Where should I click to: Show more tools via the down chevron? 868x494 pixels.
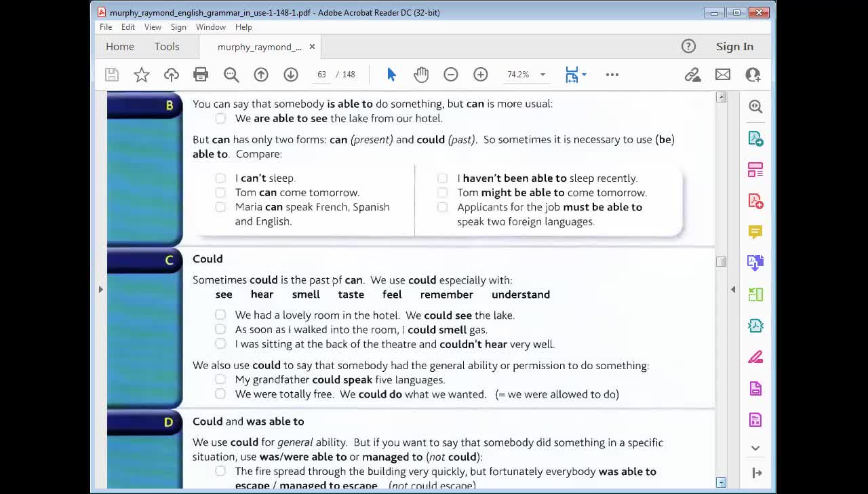click(755, 448)
